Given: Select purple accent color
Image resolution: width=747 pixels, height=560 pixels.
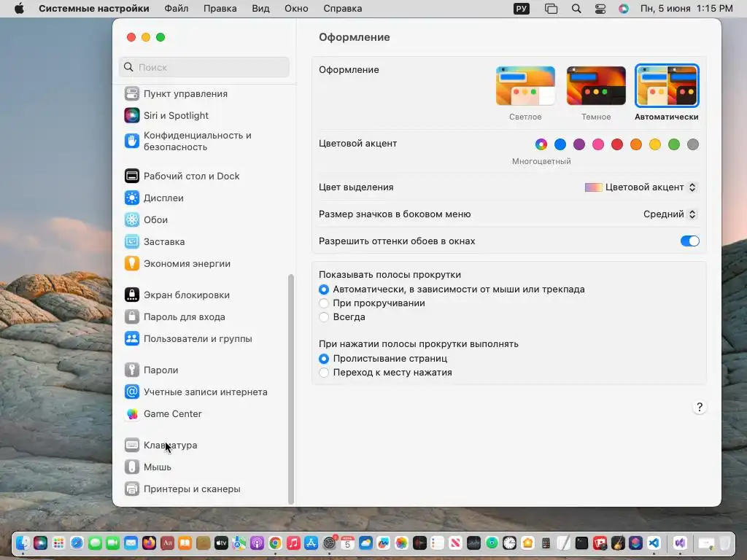Looking at the screenshot, I should (579, 144).
